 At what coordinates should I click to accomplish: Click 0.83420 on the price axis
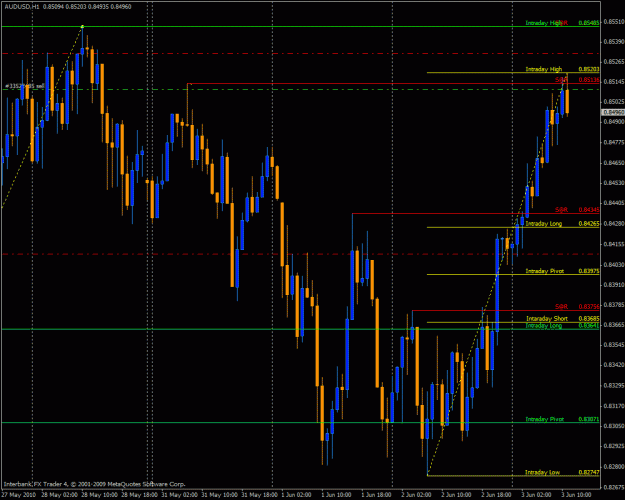coord(614,365)
